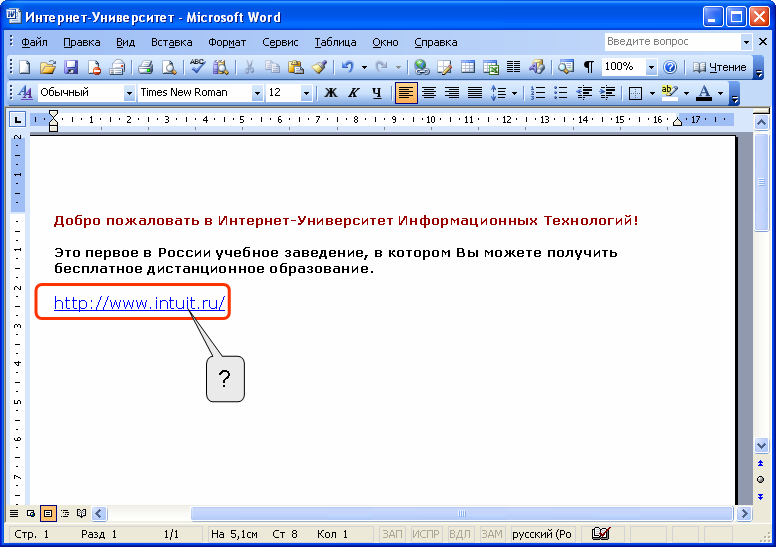Open line spacing button
776x547 pixels.
pyautogui.click(x=497, y=93)
